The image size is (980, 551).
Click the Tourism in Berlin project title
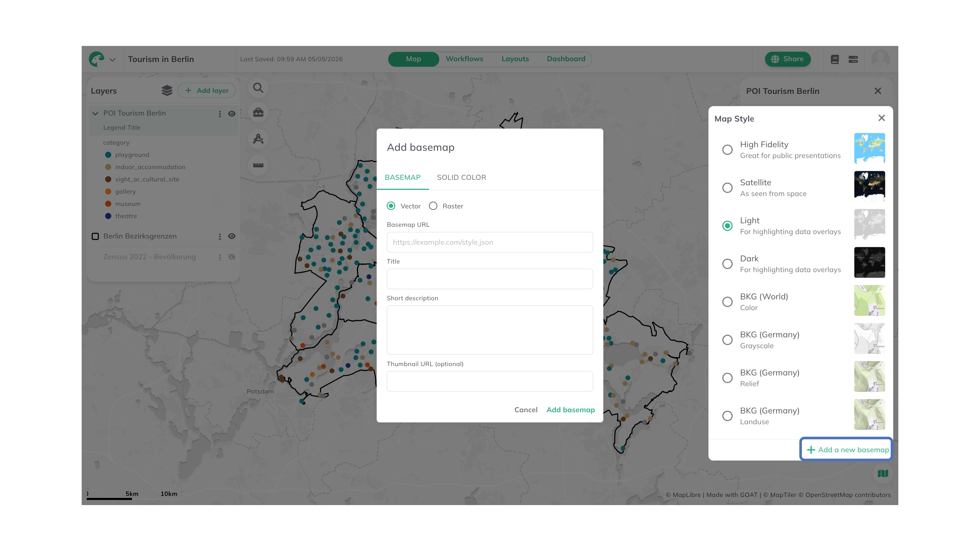(x=161, y=59)
